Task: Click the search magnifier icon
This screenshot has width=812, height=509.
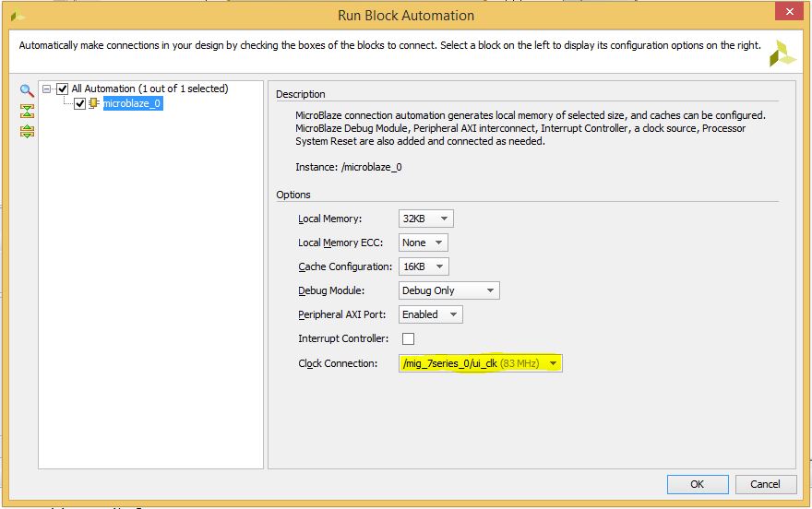Action: pyautogui.click(x=27, y=90)
